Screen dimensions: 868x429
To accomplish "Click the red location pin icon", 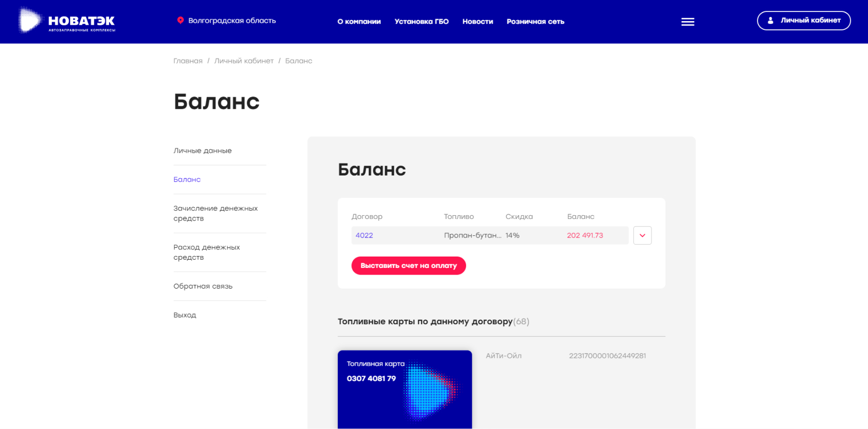I will click(180, 21).
